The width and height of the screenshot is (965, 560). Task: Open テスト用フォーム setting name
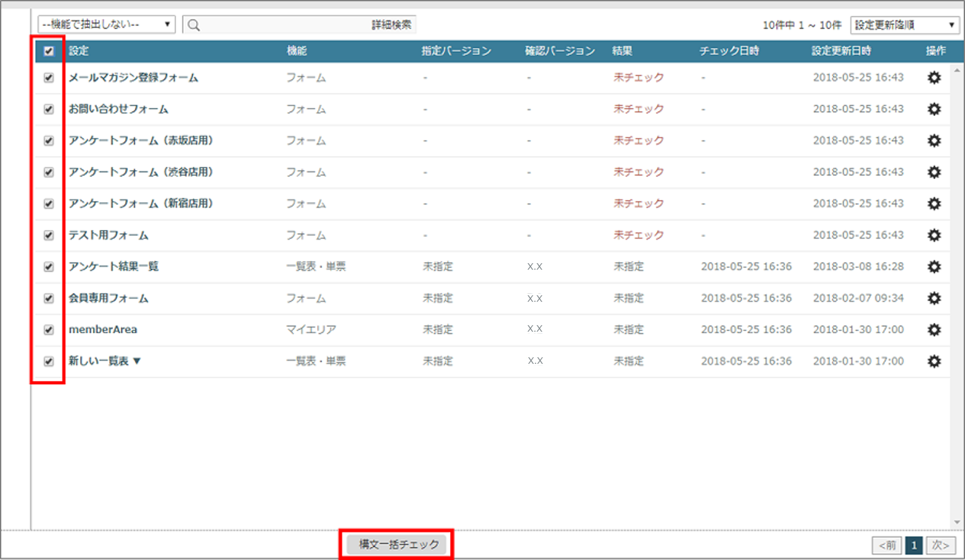click(108, 235)
